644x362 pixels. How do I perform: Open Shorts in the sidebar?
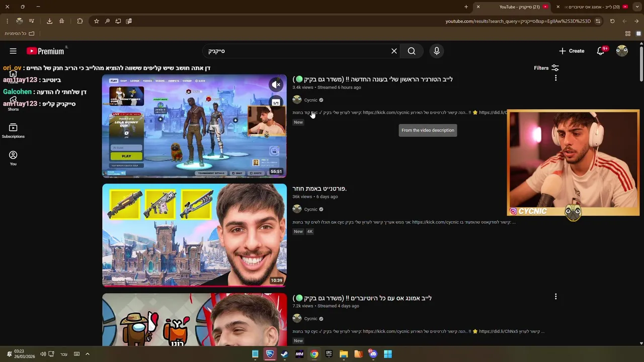pyautogui.click(x=13, y=104)
